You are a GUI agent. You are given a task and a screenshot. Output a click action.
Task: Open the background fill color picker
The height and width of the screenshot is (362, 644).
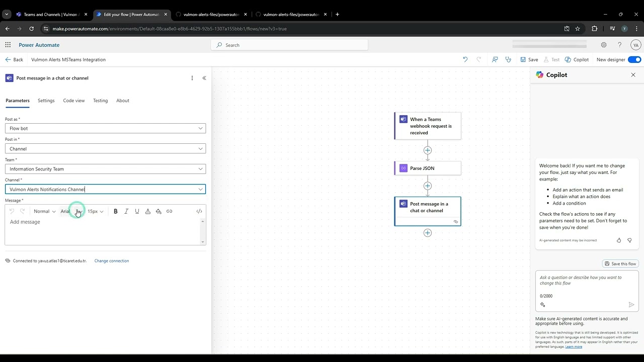click(x=158, y=211)
